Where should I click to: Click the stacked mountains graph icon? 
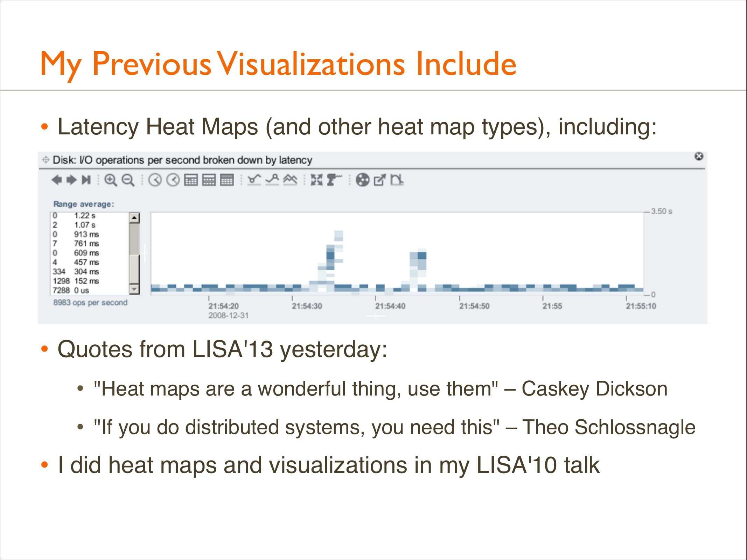point(290,180)
